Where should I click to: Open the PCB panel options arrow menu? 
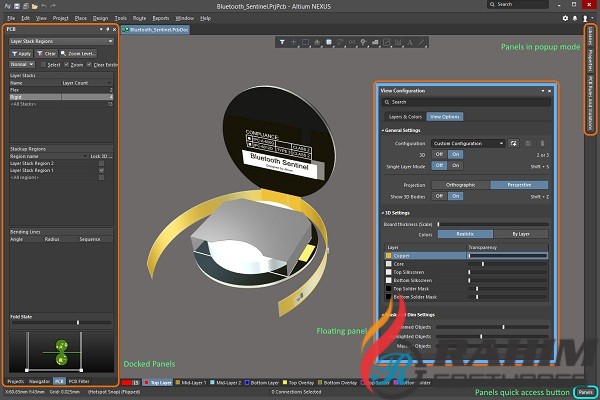(101, 29)
